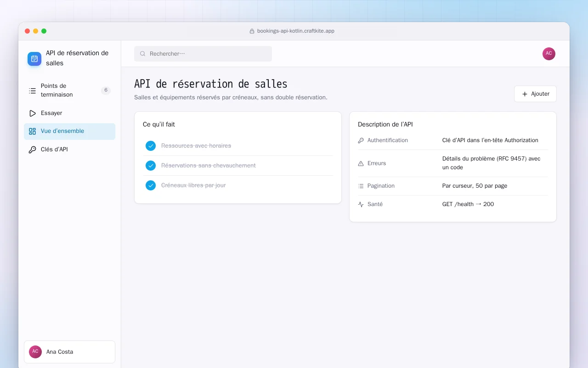This screenshot has height=368, width=588.
Task: Click the play icon beside Essayer
Action: [32, 113]
